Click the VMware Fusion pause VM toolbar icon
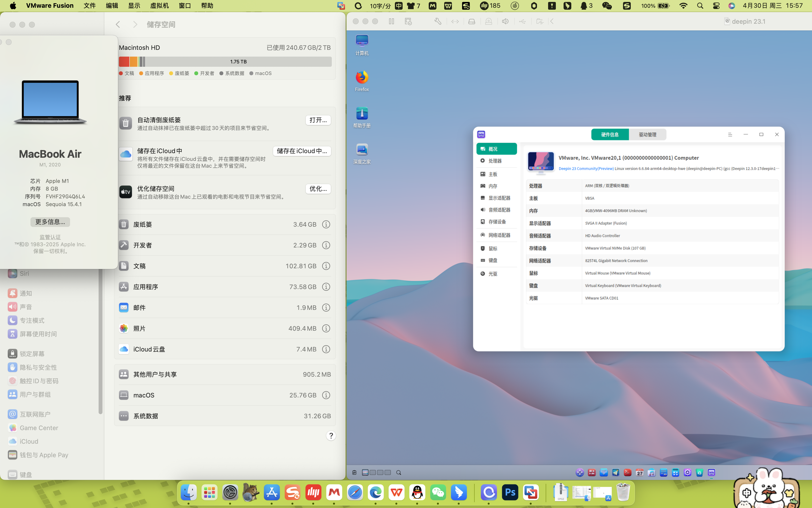 tap(391, 22)
